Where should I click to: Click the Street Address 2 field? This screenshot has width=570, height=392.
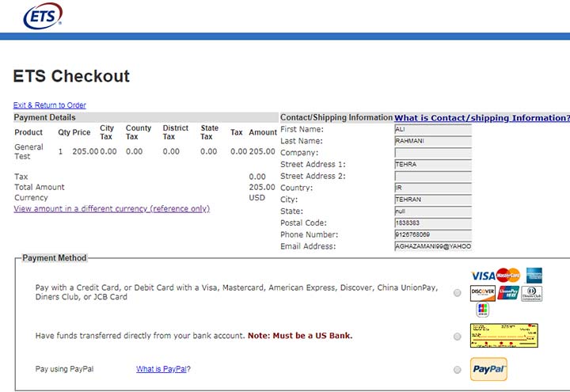433,177
